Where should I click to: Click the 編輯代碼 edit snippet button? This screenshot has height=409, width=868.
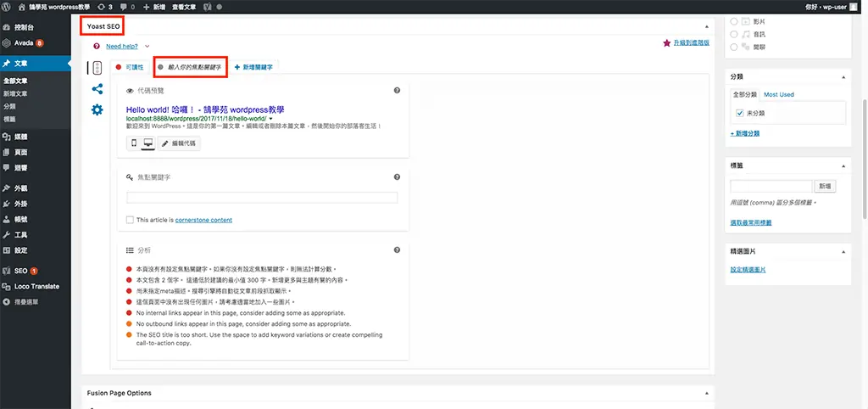coord(180,143)
